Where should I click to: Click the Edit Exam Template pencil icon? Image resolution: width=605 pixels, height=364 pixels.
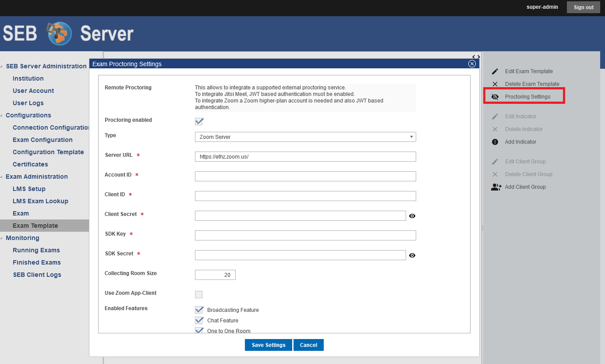(495, 71)
